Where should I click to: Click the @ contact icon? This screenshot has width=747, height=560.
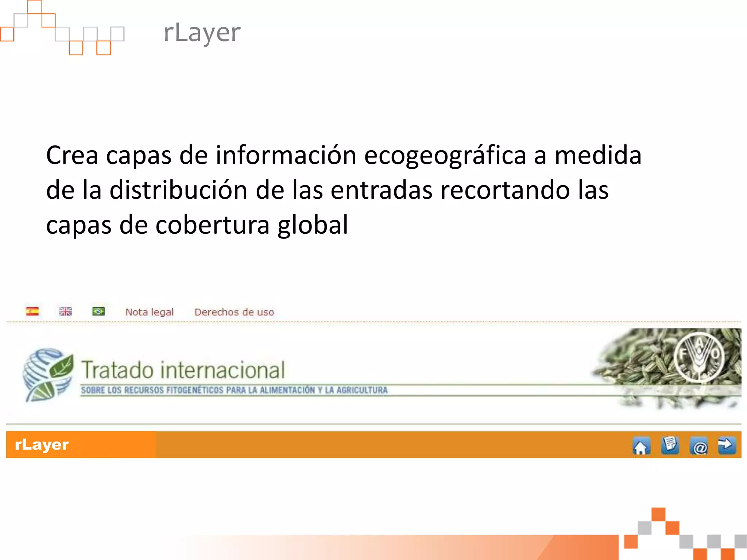pyautogui.click(x=699, y=446)
